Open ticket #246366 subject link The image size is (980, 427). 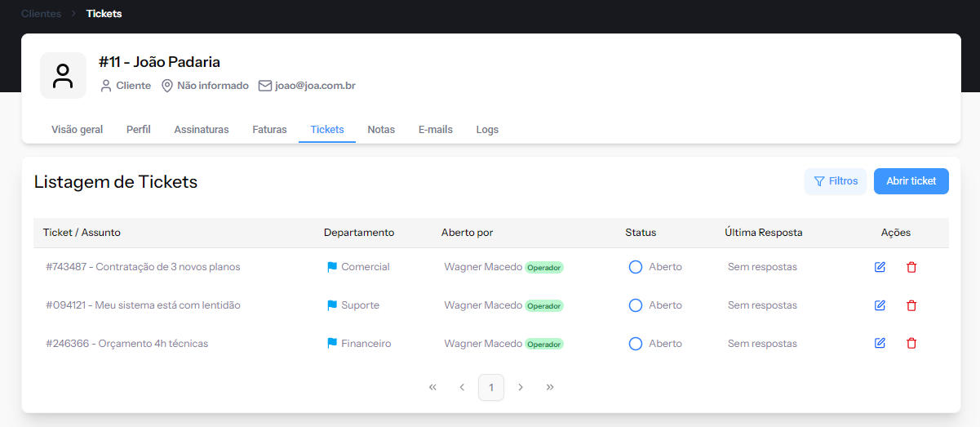coord(127,344)
